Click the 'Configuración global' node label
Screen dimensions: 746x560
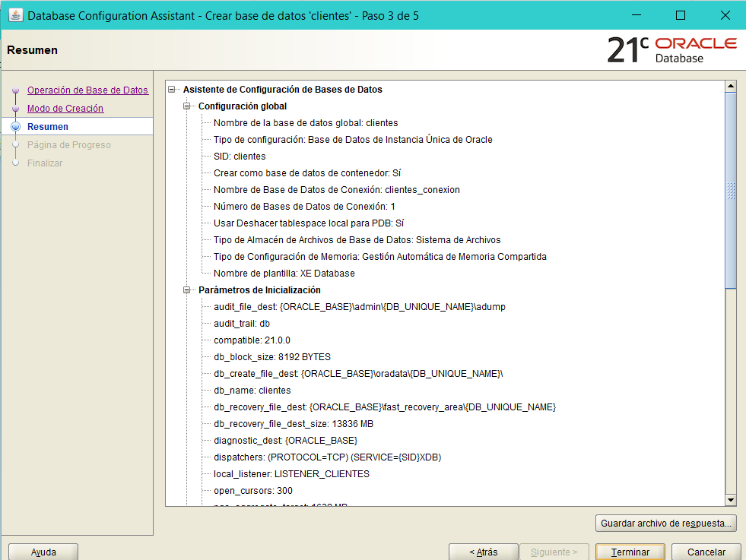coord(242,106)
